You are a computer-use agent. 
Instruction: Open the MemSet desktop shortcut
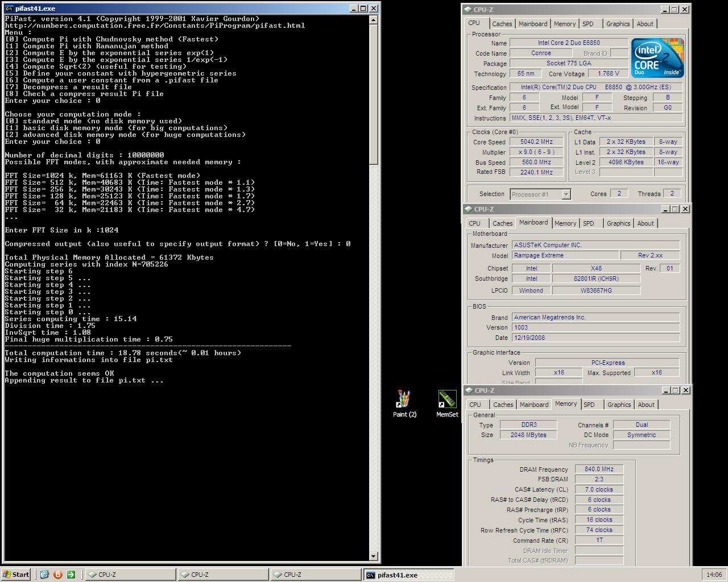click(447, 403)
